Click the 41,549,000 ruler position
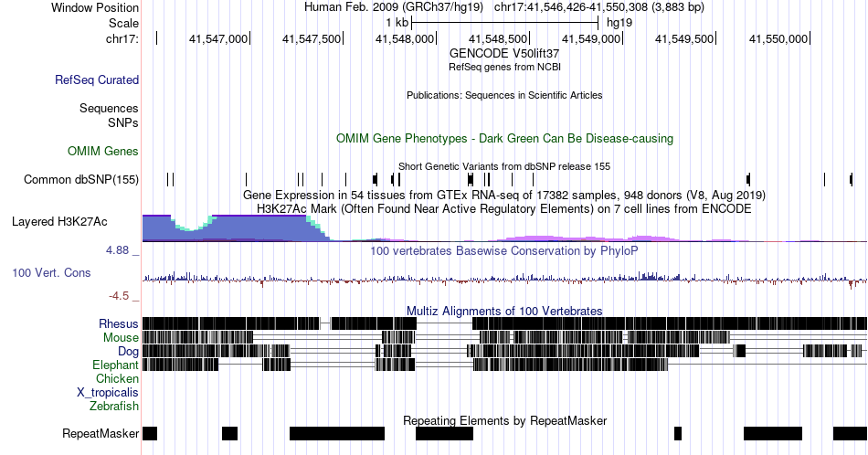Screen dimensions: 868x455 click(x=591, y=38)
